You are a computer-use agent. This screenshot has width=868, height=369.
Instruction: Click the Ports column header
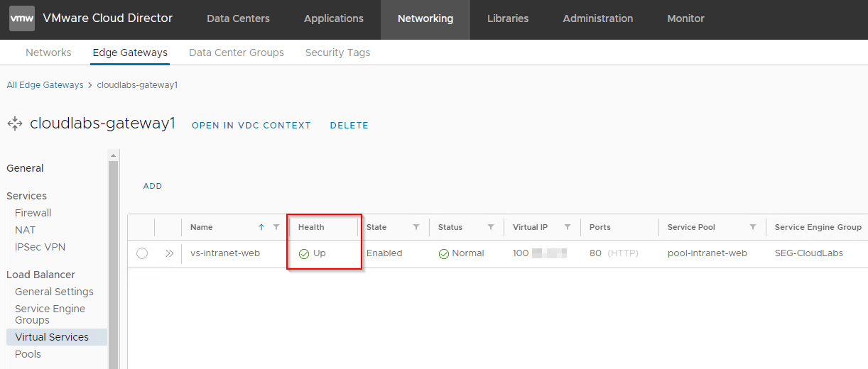[x=600, y=227]
